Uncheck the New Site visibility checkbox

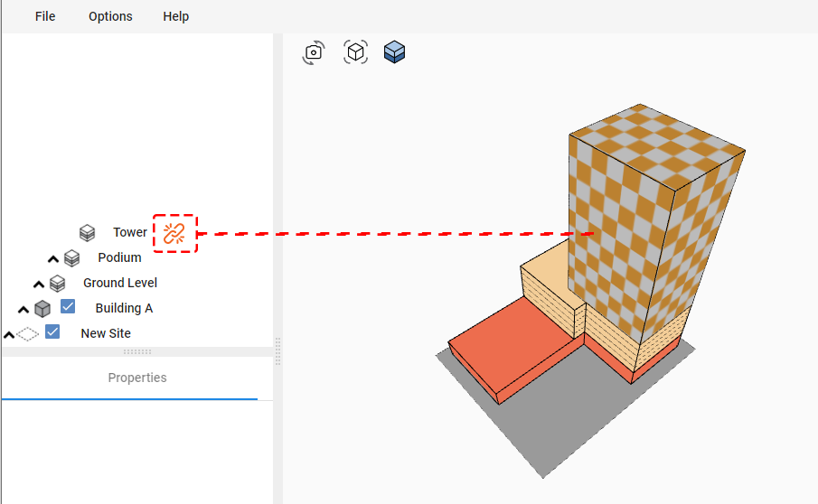tap(52, 331)
